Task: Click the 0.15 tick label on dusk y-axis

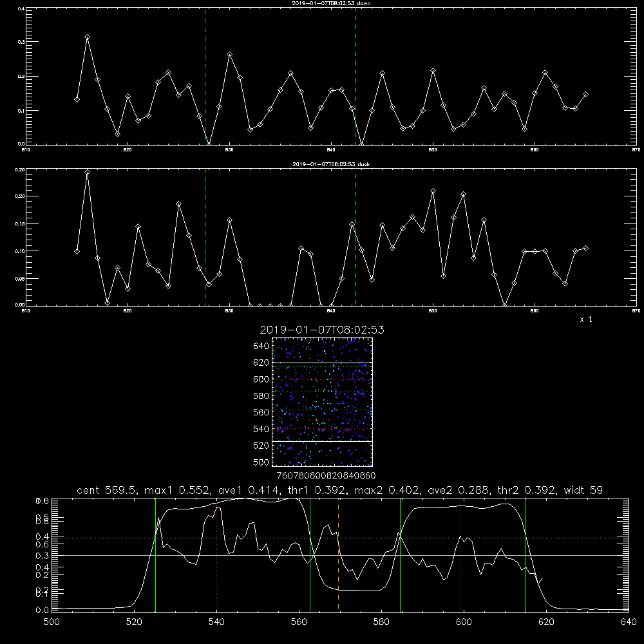Action: 20,224
